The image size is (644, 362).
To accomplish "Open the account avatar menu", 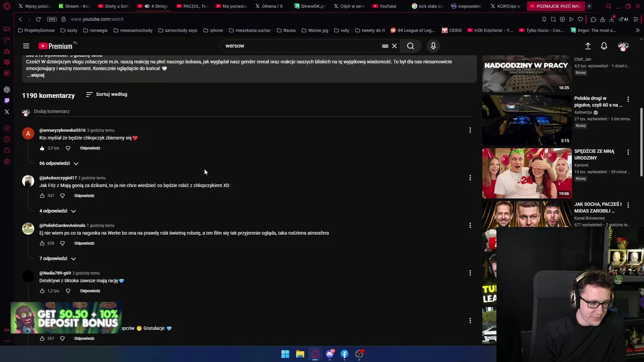I will tap(623, 46).
